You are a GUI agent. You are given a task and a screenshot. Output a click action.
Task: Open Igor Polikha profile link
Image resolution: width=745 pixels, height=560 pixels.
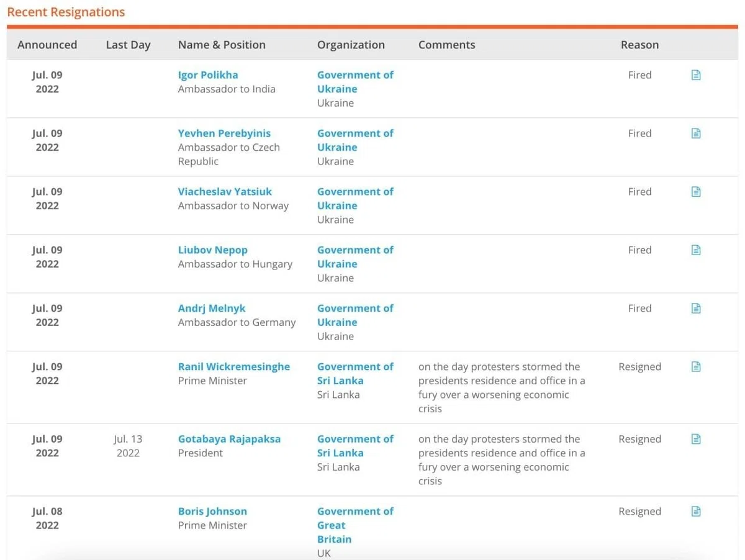pos(208,75)
